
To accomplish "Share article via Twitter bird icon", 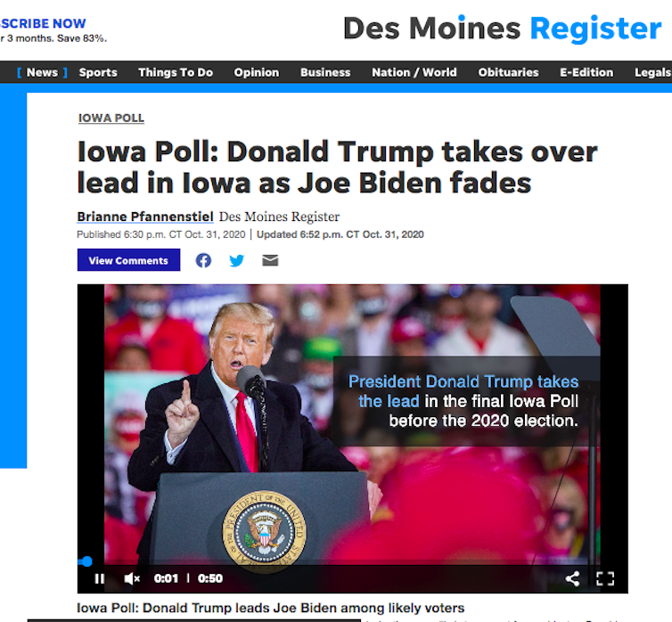I will tap(236, 260).
